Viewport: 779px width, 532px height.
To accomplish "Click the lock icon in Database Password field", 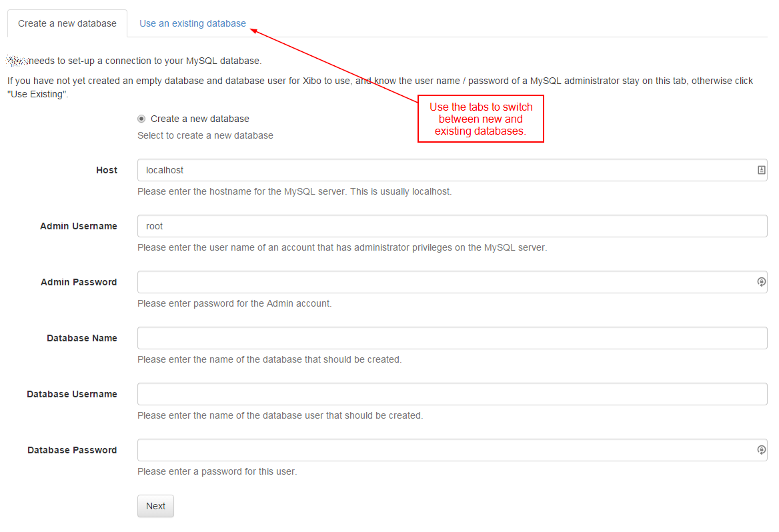I will [761, 450].
